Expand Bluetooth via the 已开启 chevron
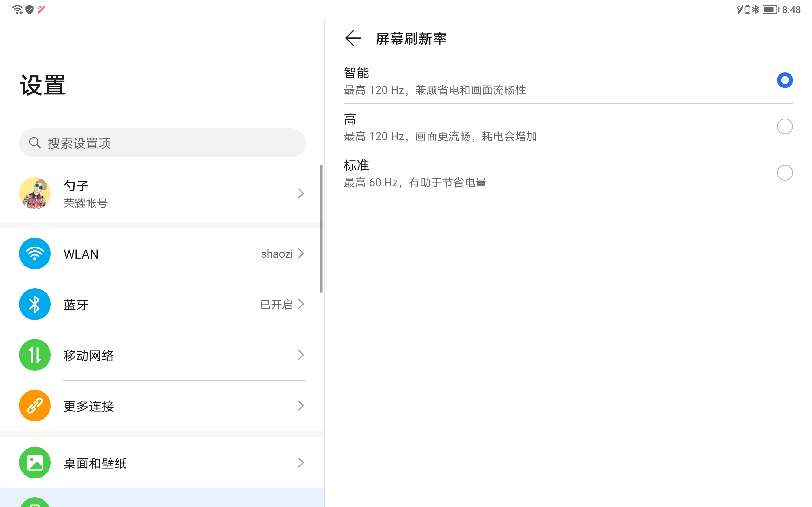The image size is (812, 507). point(301,304)
